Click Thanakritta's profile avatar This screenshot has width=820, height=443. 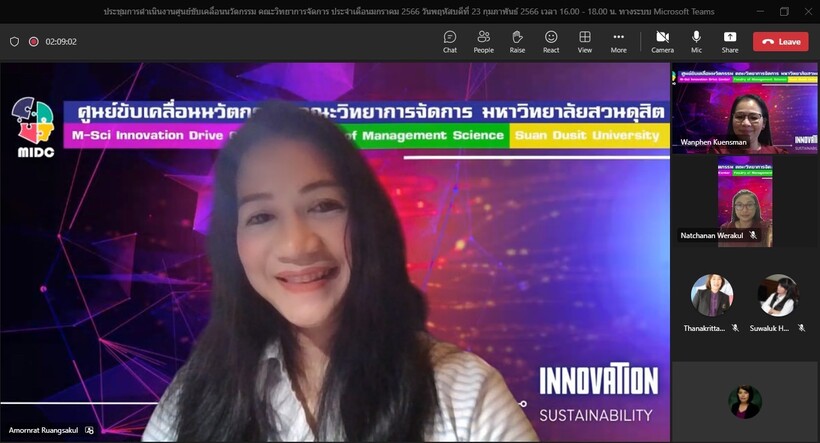click(x=712, y=296)
